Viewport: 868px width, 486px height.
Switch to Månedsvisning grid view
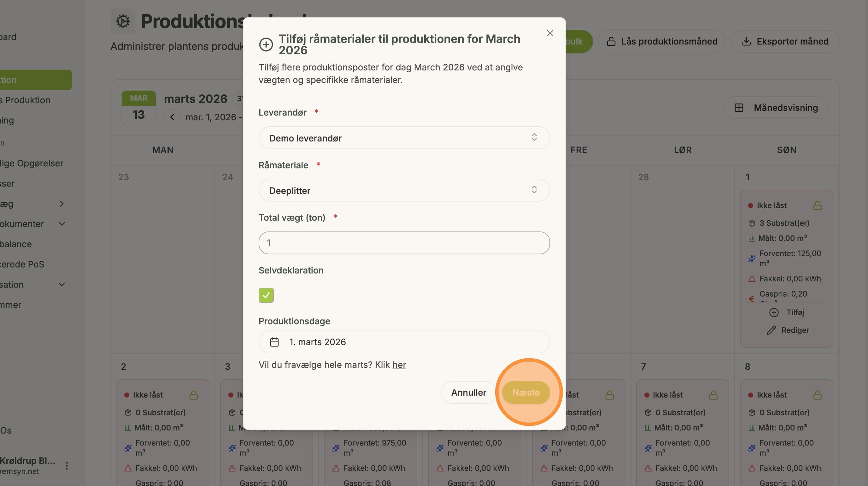[x=776, y=108]
